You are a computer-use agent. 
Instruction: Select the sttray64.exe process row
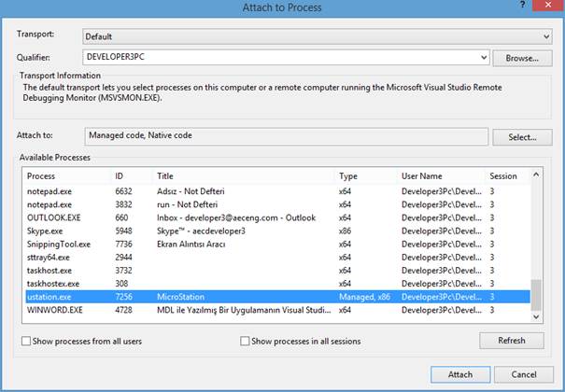(x=277, y=258)
